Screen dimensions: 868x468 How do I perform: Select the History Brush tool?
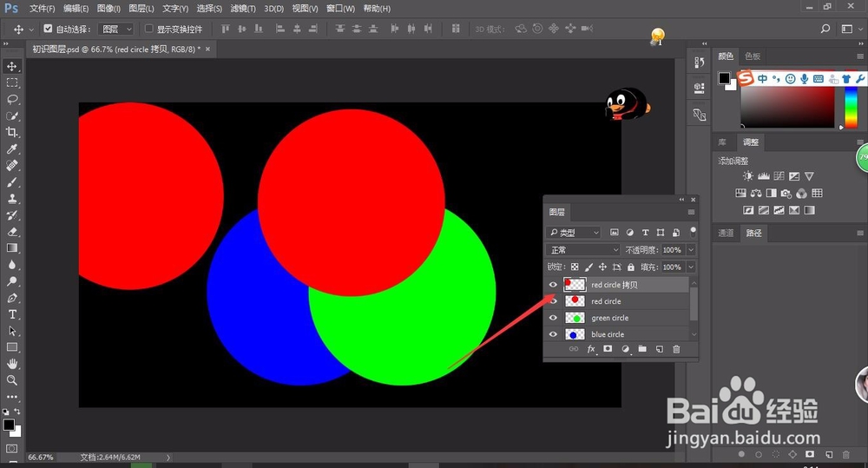[x=11, y=215]
